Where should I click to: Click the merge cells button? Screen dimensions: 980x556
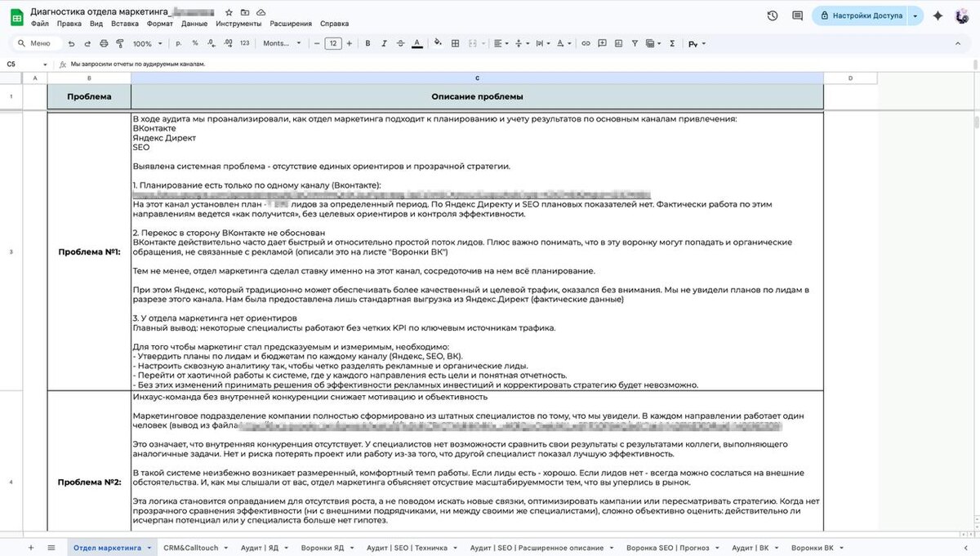[474, 43]
